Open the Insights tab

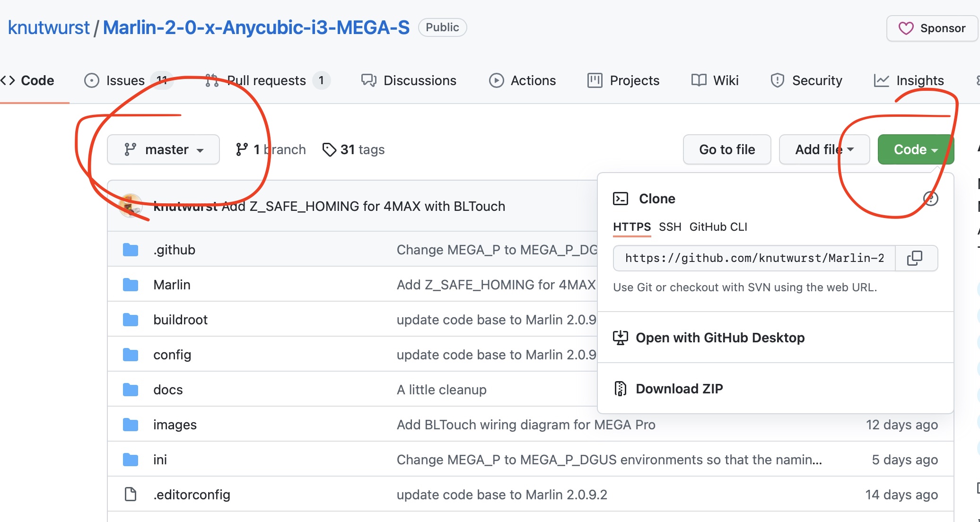909,80
